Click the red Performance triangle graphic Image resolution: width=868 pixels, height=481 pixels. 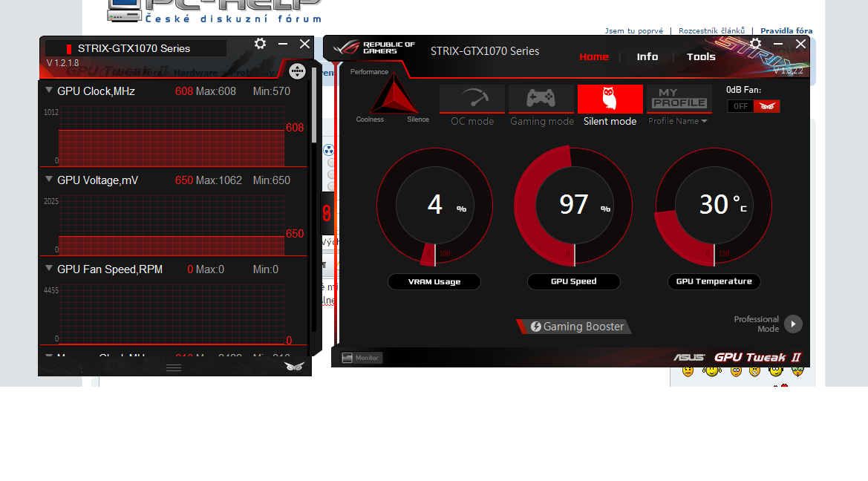pos(394,94)
